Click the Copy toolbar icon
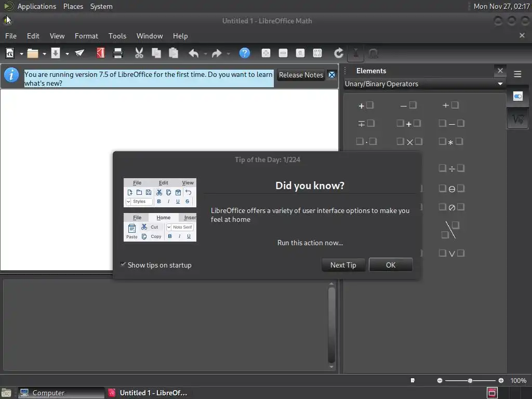 156,53
